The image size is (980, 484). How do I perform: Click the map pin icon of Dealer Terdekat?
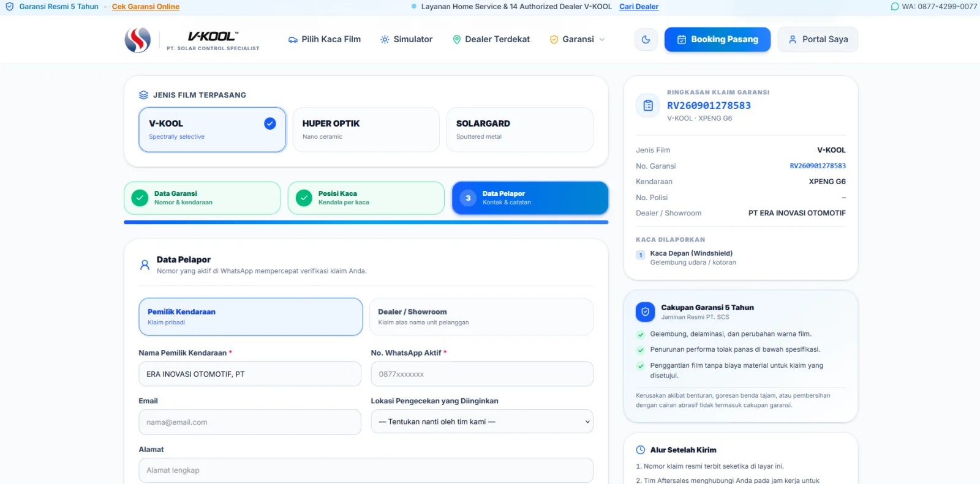456,40
